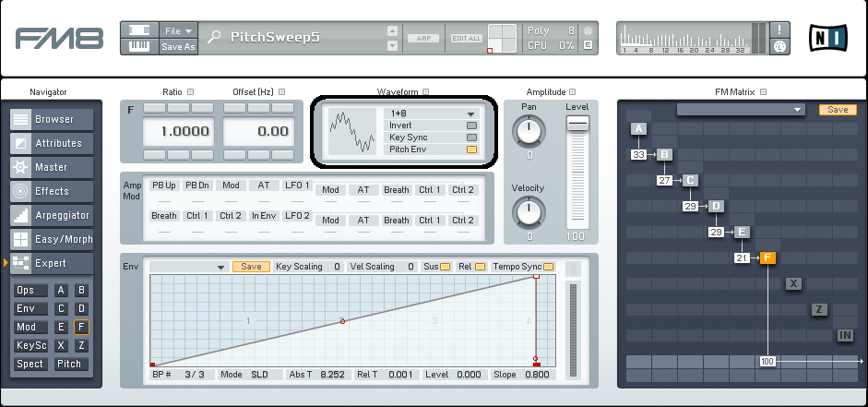Click the morph square pad in header
Image resolution: width=868 pixels, height=407 pixels.
(502, 39)
